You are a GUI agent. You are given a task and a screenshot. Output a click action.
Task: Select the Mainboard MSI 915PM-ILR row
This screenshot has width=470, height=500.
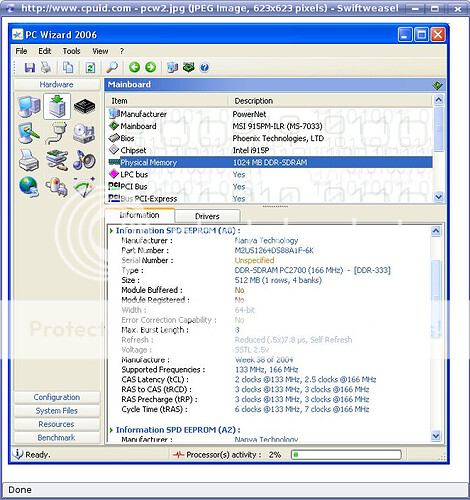(269, 126)
